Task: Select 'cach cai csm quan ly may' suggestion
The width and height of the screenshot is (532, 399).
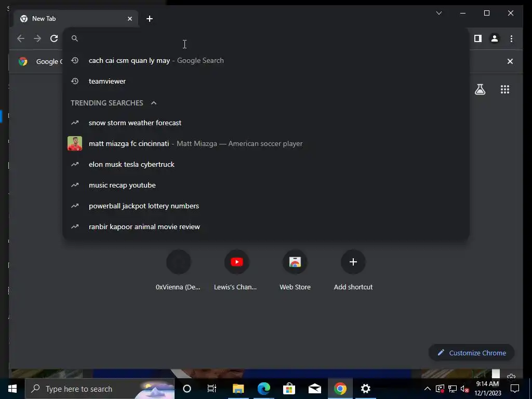Action: (266, 60)
